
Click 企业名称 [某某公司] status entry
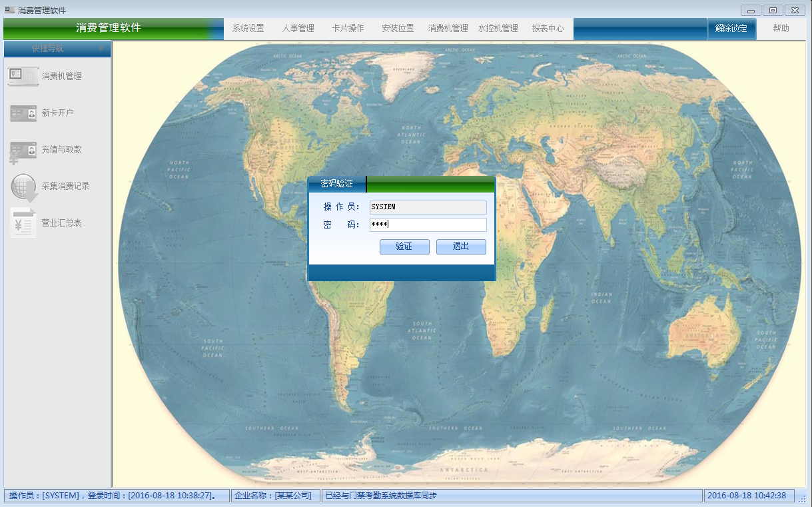276,496
